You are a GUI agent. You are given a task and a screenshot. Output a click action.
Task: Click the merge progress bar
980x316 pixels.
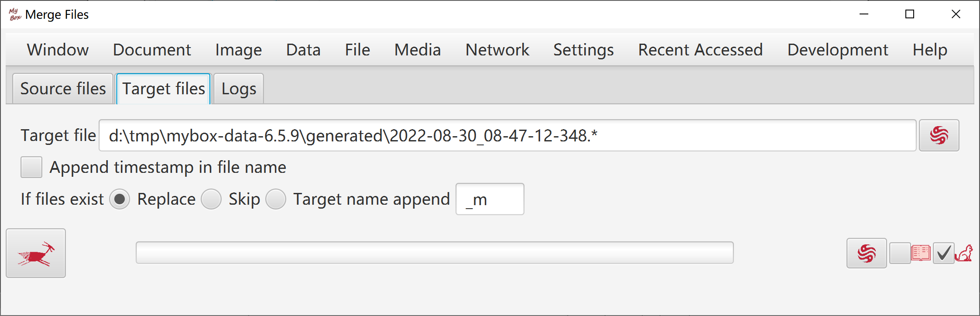click(x=435, y=253)
